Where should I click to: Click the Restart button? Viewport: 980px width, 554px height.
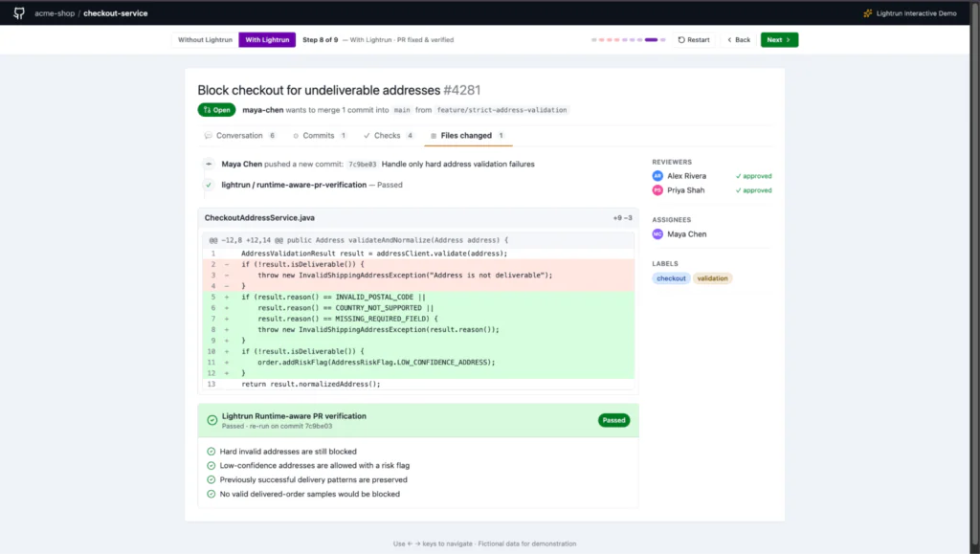694,40
